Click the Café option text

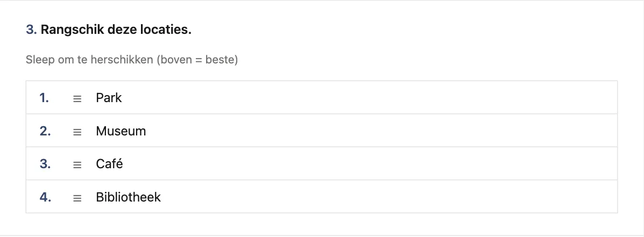(109, 164)
